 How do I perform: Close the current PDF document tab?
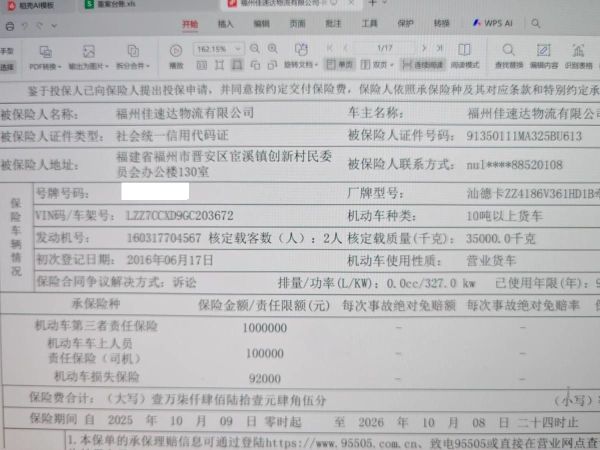352,3
